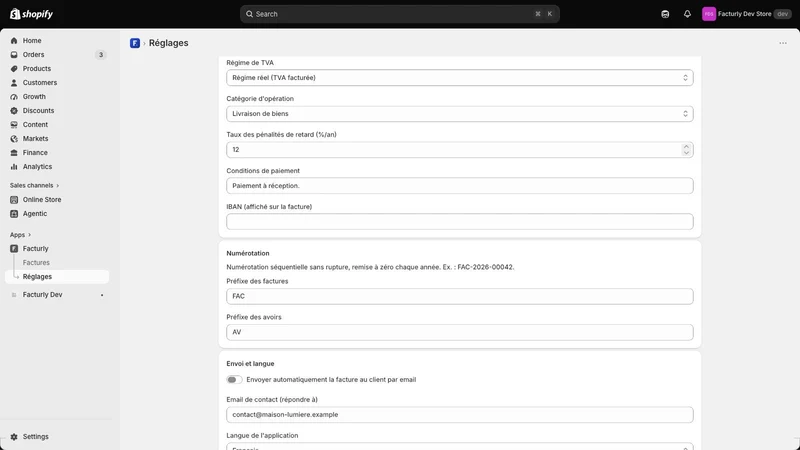Click the Orders icon in sidebar
The image size is (800, 450).
[14, 55]
